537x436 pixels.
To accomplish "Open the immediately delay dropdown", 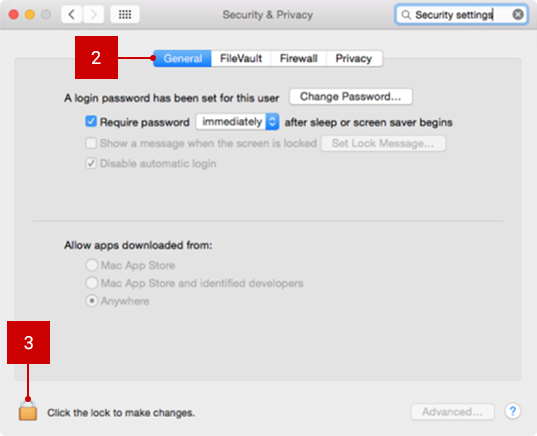I will tap(237, 122).
